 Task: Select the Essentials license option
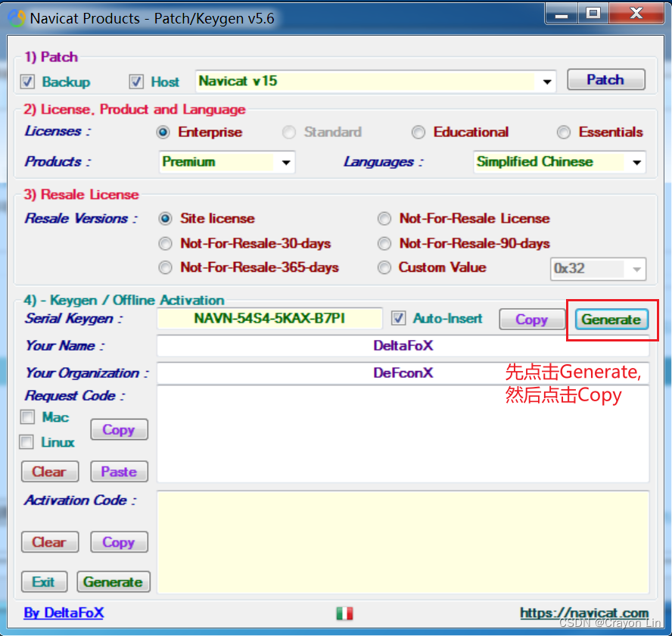coord(564,132)
